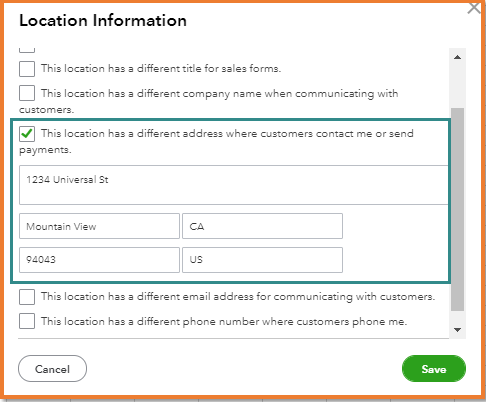The height and width of the screenshot is (402, 486).
Task: Tick the different phone number checkbox
Action: click(x=27, y=321)
